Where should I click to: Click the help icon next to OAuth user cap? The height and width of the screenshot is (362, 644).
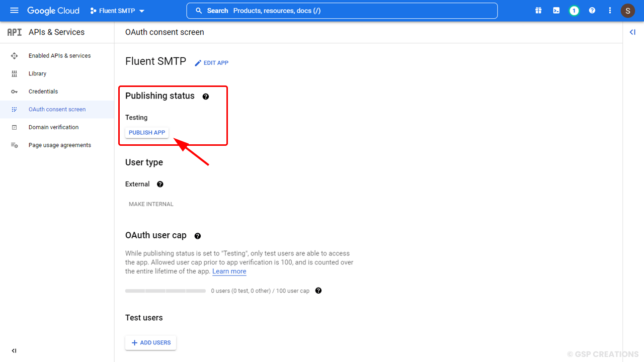[198, 235]
